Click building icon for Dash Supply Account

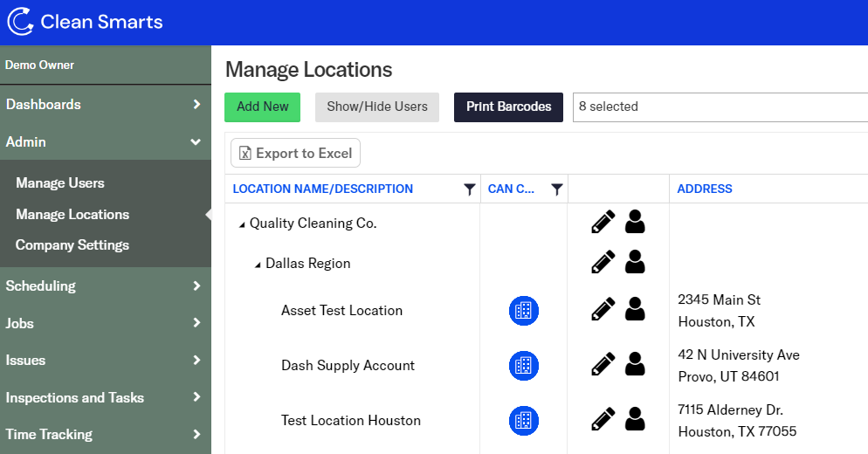point(524,366)
